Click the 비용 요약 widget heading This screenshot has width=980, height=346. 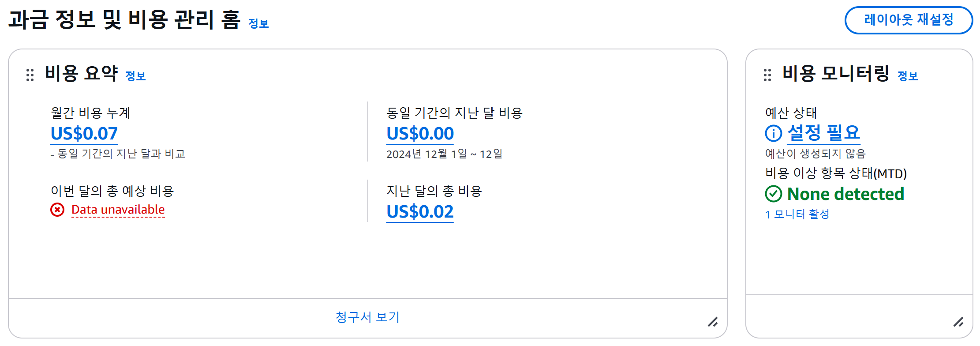[82, 73]
